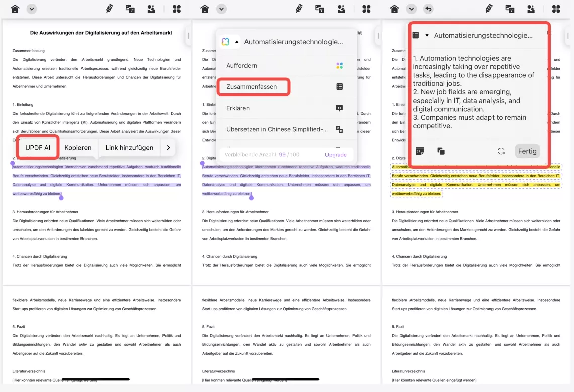Select Zusammenfassen in the AI popup
574x392 pixels.
click(286, 86)
